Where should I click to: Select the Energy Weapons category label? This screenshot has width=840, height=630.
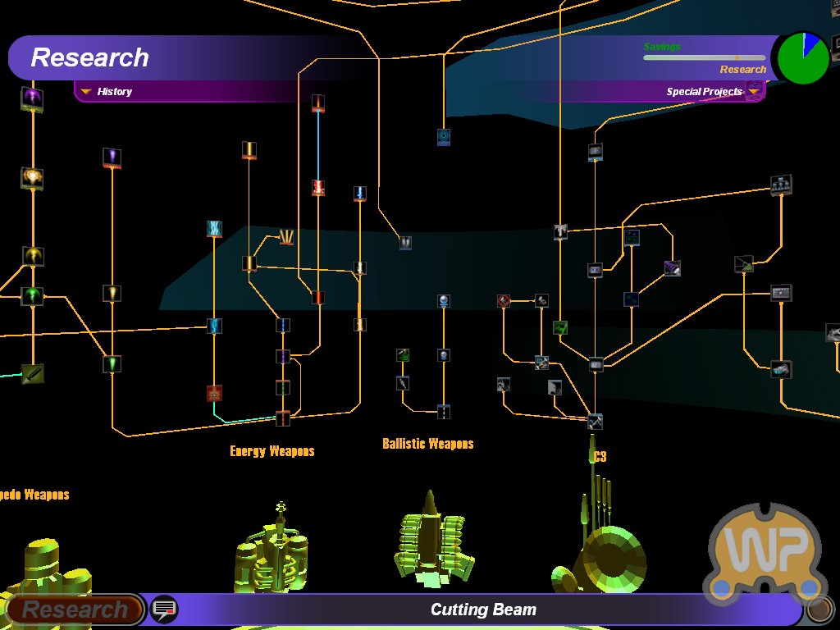pyautogui.click(x=272, y=451)
